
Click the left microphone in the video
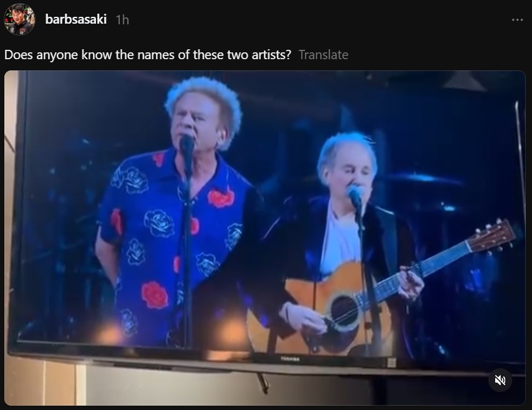[186, 145]
